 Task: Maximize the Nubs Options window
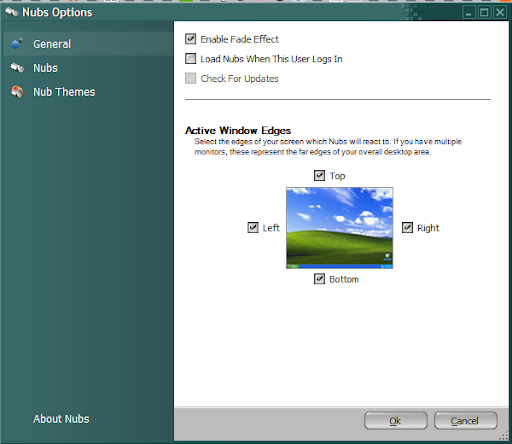click(484, 13)
